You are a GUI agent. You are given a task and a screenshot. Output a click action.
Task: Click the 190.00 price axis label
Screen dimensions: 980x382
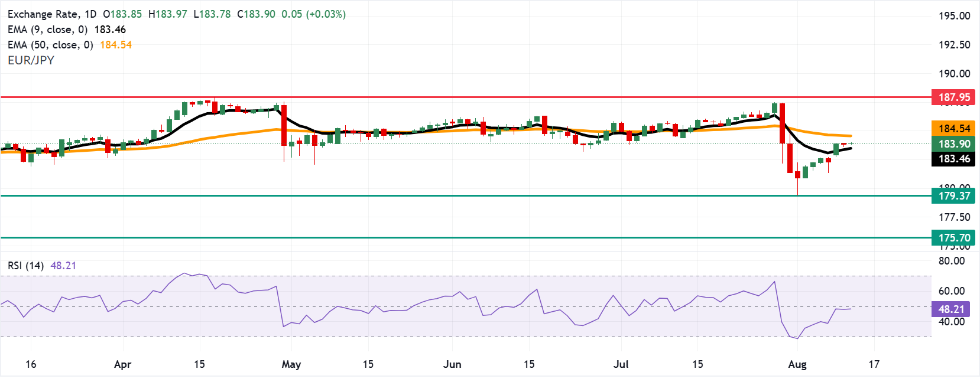pyautogui.click(x=954, y=74)
